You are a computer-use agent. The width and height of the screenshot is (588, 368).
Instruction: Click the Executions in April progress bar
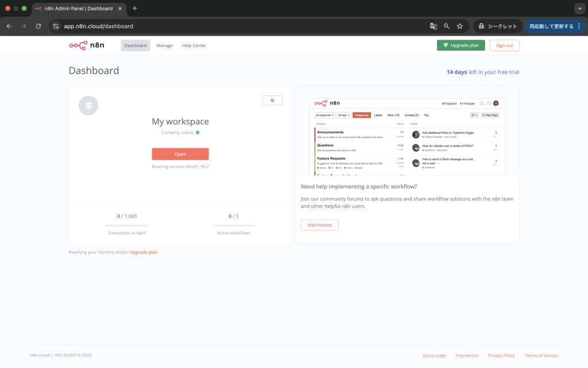coord(127,225)
